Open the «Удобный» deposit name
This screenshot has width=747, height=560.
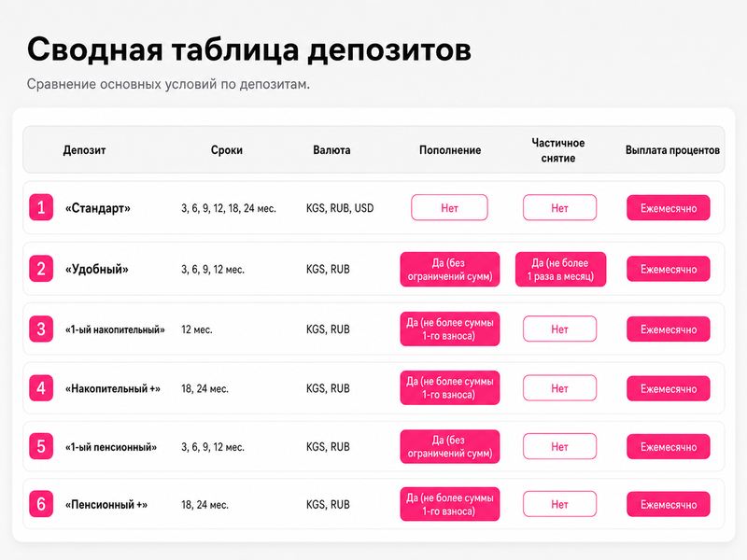click(97, 270)
